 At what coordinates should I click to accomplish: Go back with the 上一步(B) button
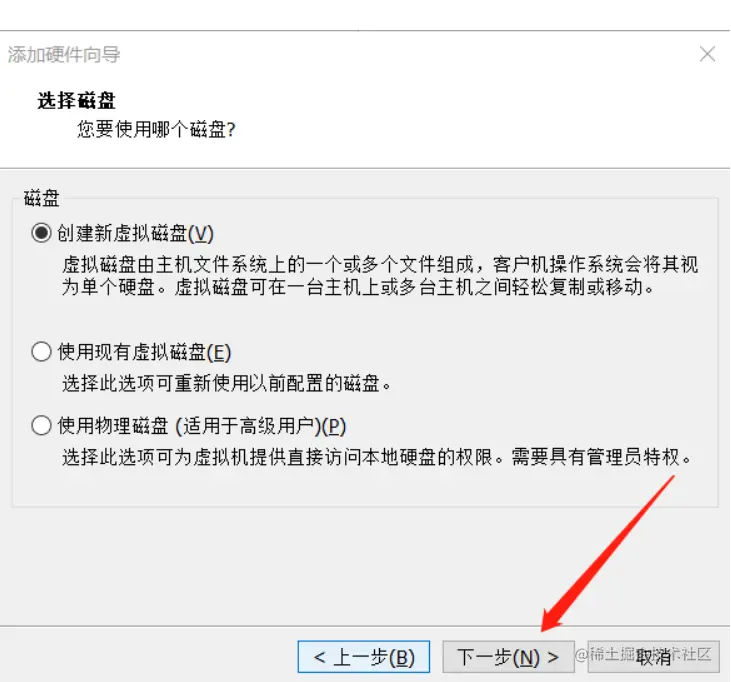click(364, 656)
